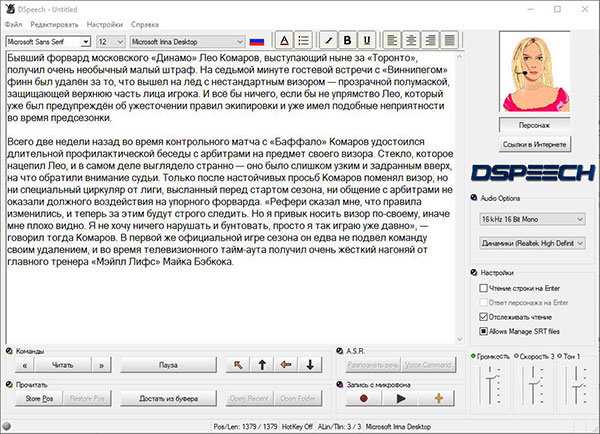Click the Store Pos button
600x434 pixels.
point(39,399)
